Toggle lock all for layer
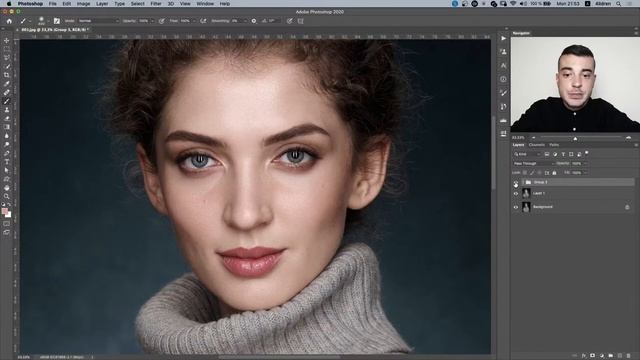Screen dimensions: 640x360 554,173
